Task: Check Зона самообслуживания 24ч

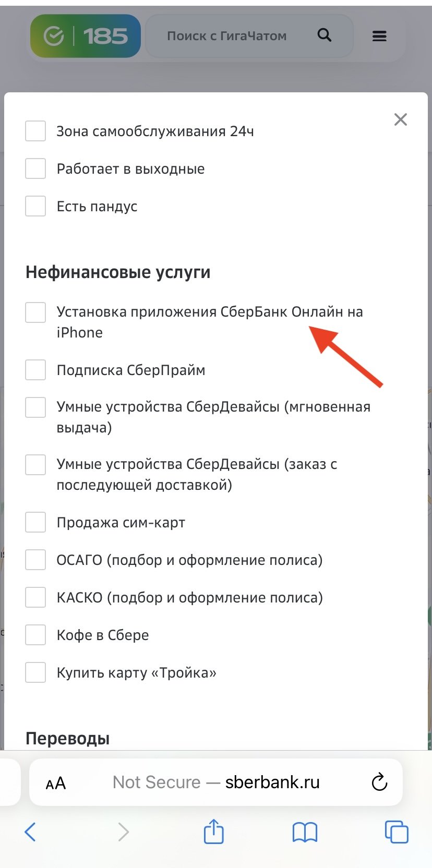Action: click(35, 131)
